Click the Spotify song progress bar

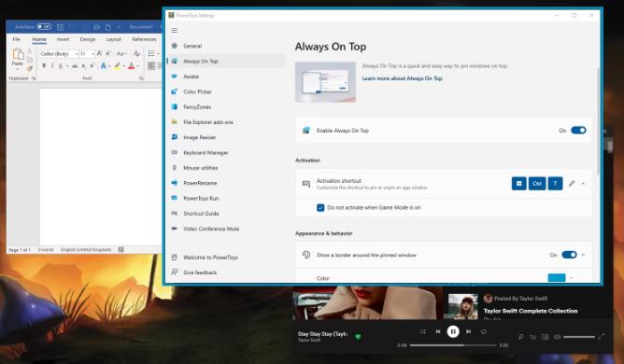point(453,345)
